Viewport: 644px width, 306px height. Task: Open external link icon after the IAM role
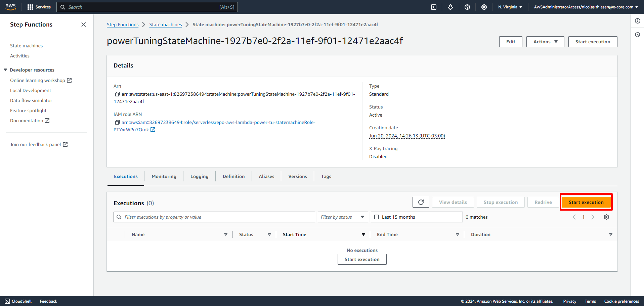tap(153, 130)
